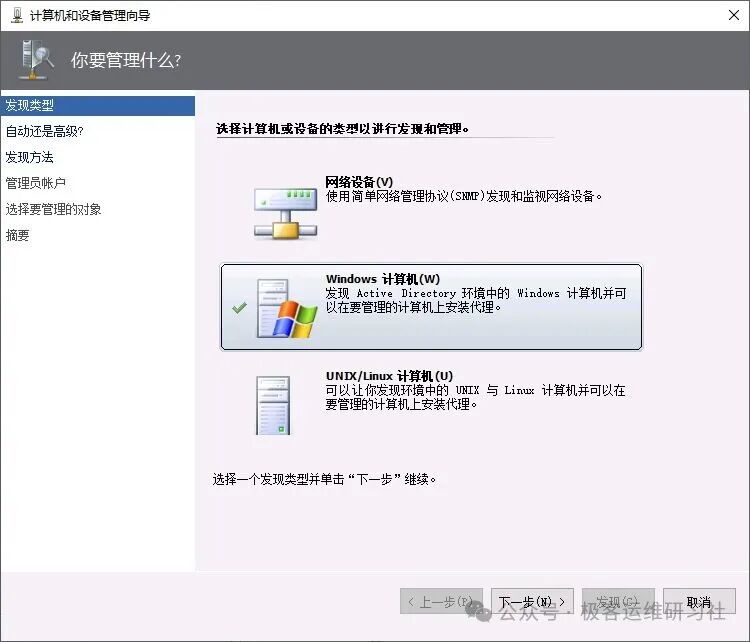Click the 上一步(P) button
750x642 pixels.
pos(441,601)
